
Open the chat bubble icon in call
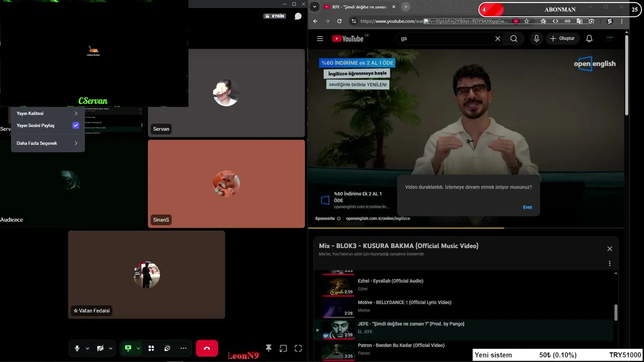click(x=298, y=16)
